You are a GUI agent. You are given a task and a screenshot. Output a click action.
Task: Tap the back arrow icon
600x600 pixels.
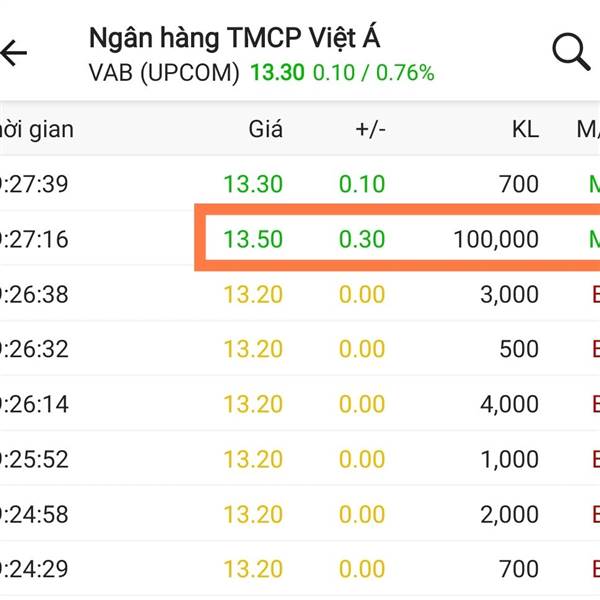point(14,53)
